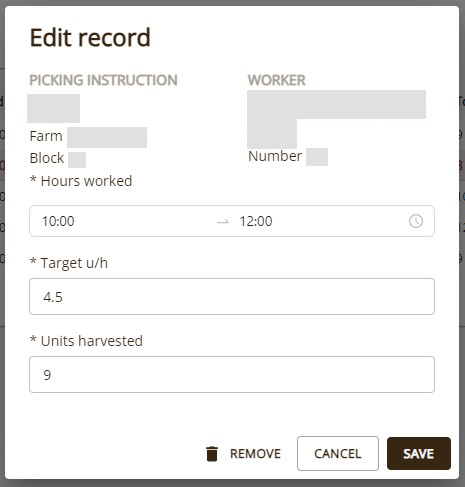Click the Target u/h label

69,263
